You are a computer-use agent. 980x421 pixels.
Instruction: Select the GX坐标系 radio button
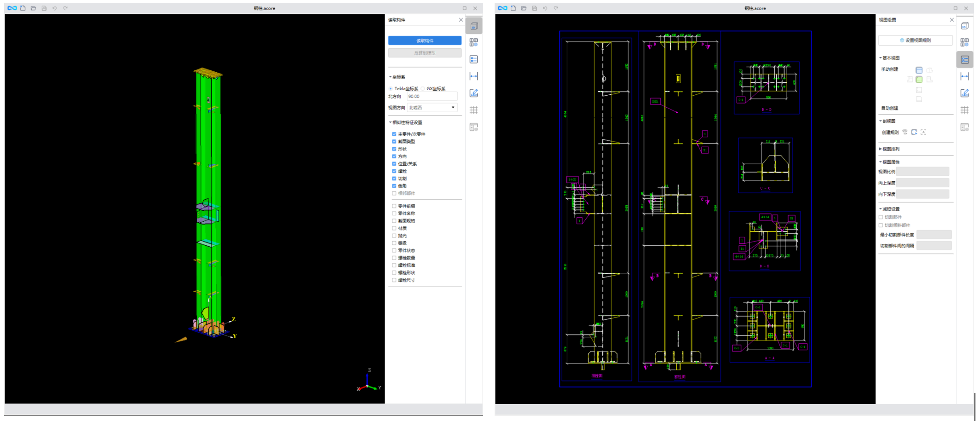(423, 89)
